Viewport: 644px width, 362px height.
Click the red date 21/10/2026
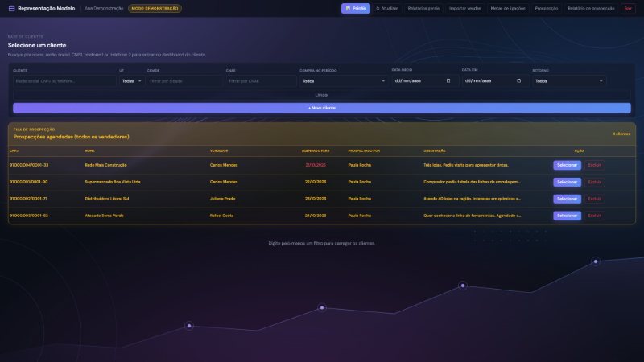click(316, 165)
